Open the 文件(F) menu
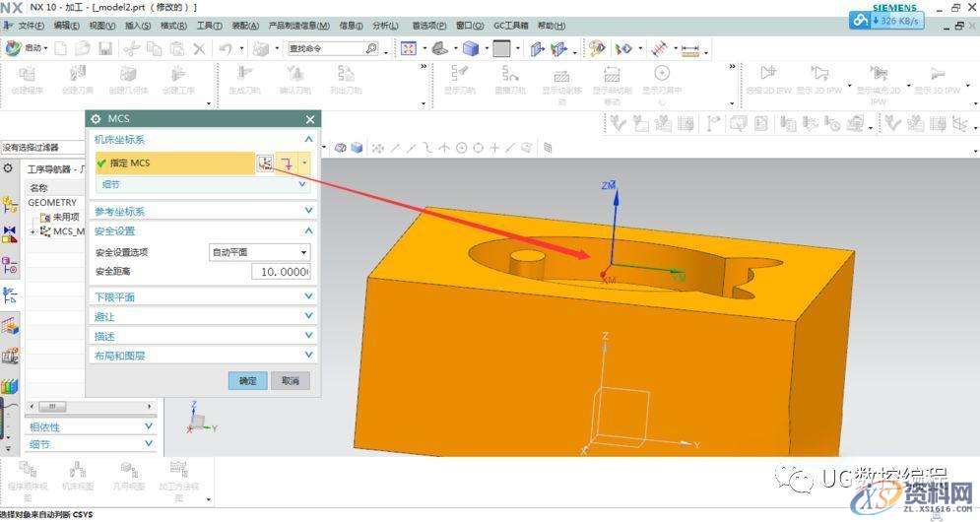980x522 pixels. pos(29,25)
